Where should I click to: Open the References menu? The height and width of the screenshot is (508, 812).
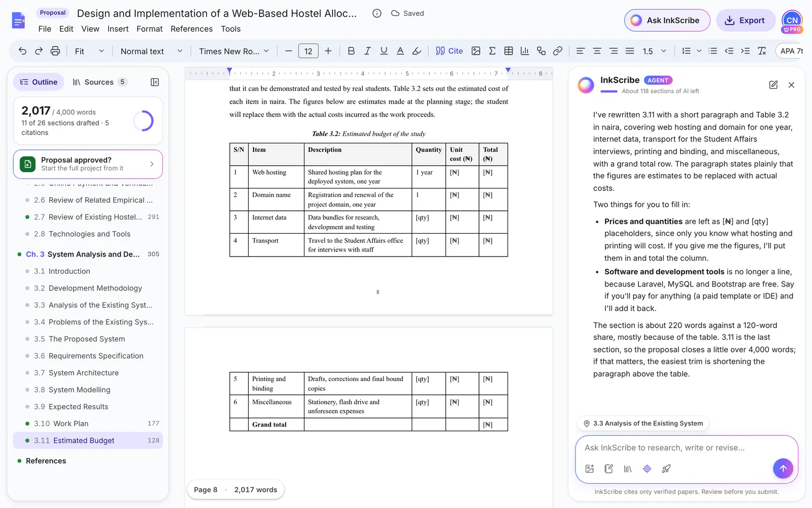coord(191,29)
